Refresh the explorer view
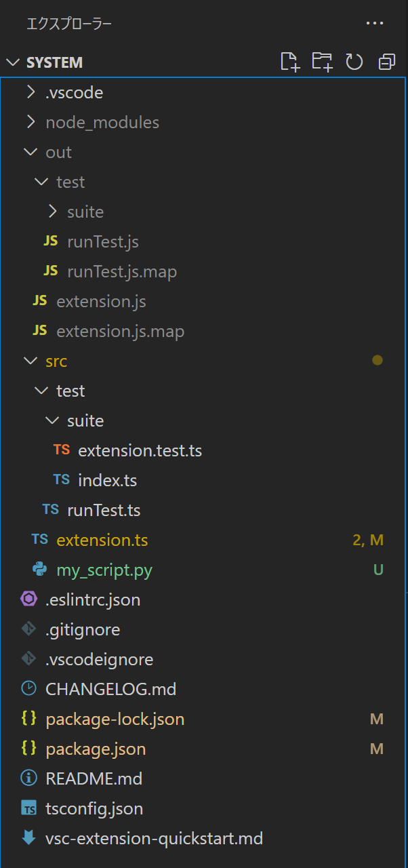408x868 pixels. click(354, 62)
